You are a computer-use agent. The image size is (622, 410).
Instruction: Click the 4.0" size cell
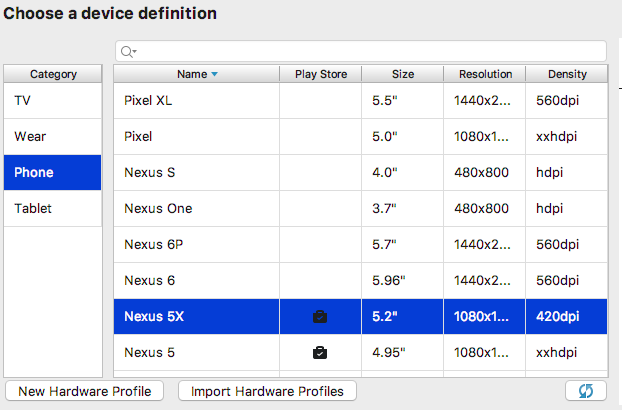[x=403, y=172]
